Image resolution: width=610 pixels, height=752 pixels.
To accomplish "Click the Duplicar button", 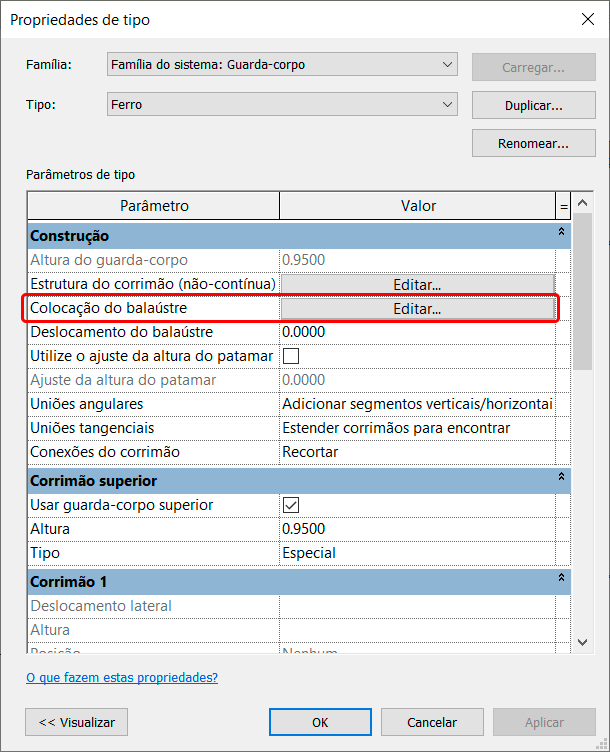I will click(533, 105).
